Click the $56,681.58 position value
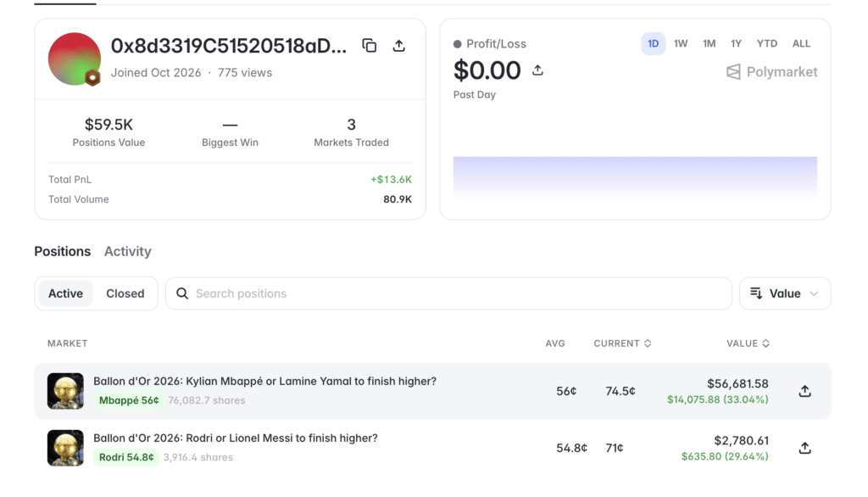868x497 pixels. tap(737, 383)
